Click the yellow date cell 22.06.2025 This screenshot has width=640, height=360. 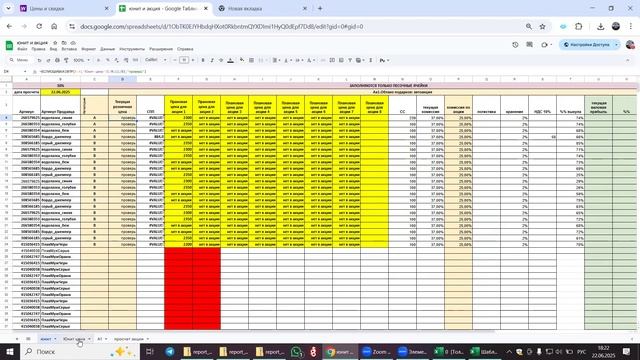(x=60, y=92)
